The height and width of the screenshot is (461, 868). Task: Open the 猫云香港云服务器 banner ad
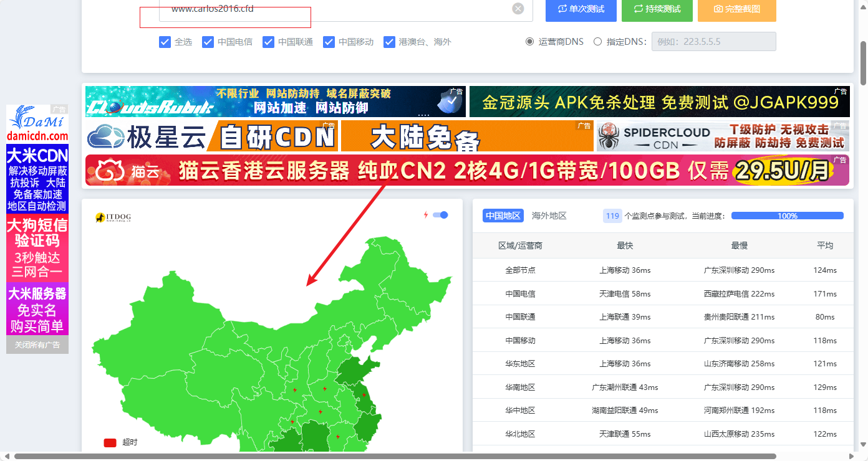(467, 171)
